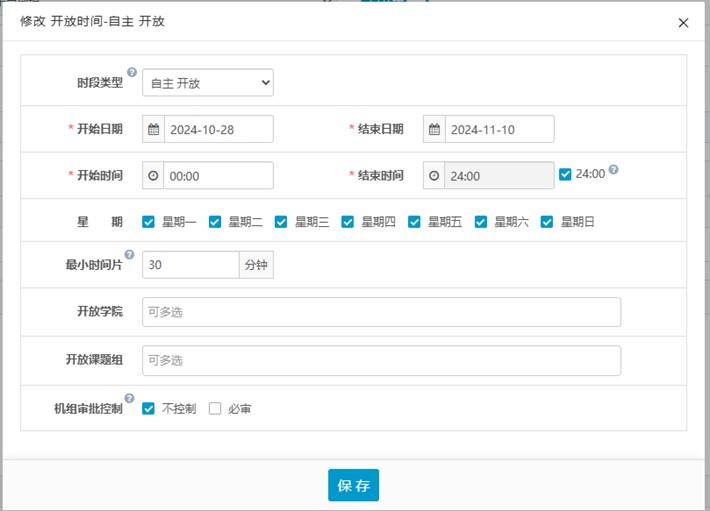This screenshot has width=710, height=511.
Task: Uncheck the 不控制 checkbox
Action: [149, 409]
